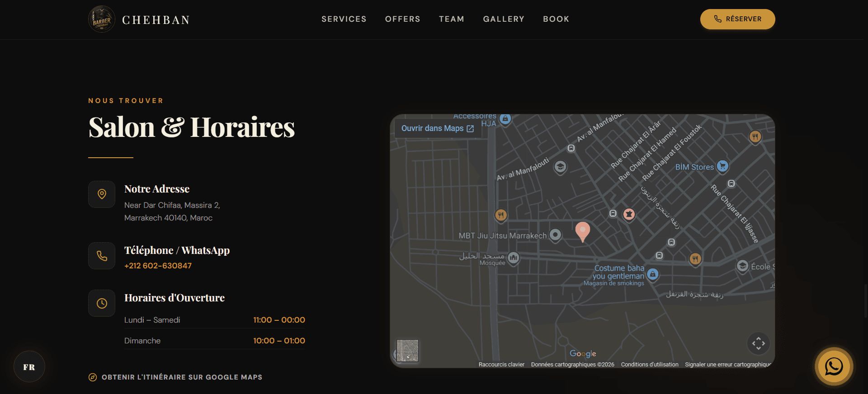Click the restaurant marker in map's top-right corner
This screenshot has height=394, width=868.
click(755, 136)
